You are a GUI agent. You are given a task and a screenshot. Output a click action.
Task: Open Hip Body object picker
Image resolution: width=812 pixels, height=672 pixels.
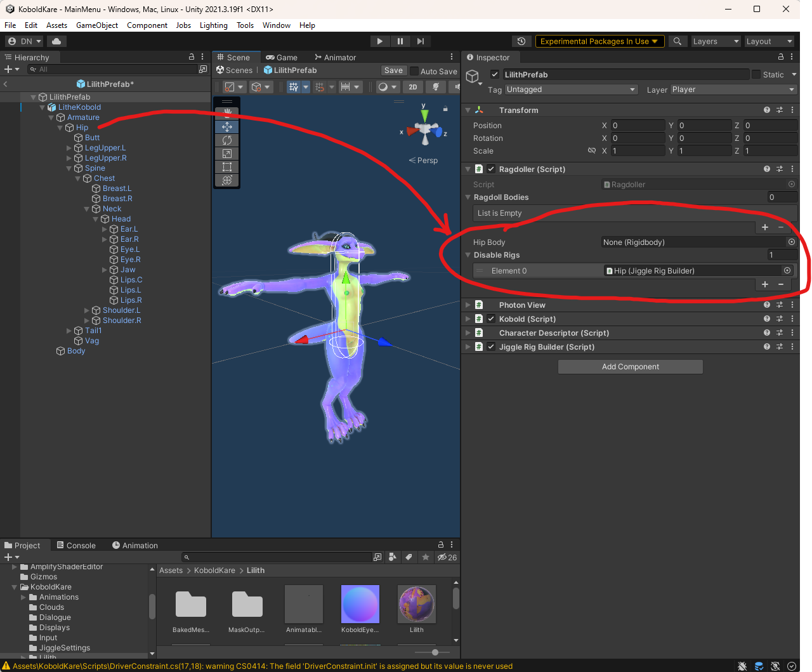792,242
